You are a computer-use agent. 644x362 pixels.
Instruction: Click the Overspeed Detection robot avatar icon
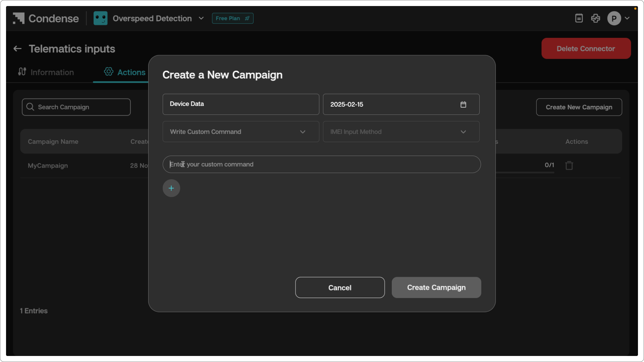[x=100, y=18]
